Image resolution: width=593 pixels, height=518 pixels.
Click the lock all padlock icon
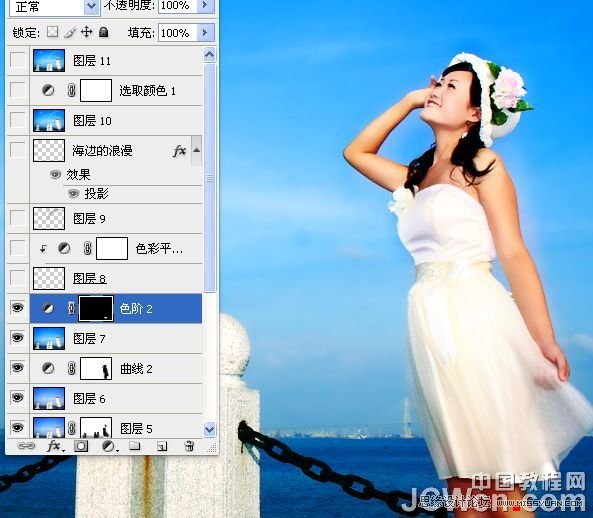(x=104, y=32)
